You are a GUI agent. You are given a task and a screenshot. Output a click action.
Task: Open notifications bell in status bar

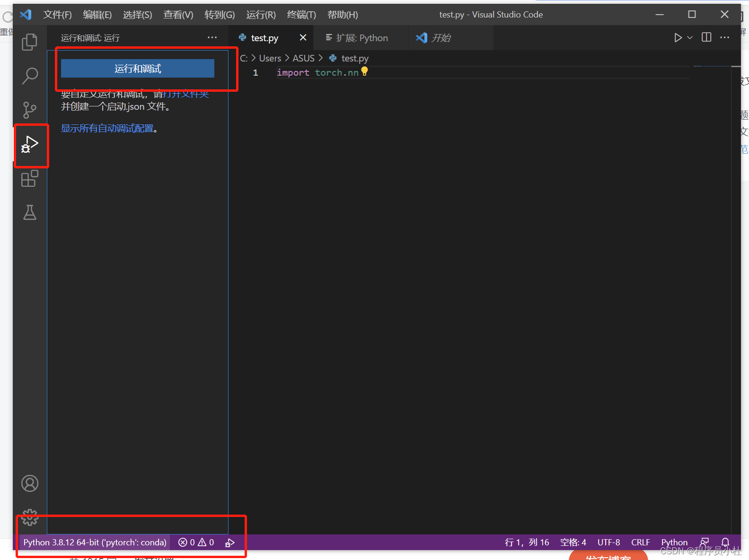[725, 542]
